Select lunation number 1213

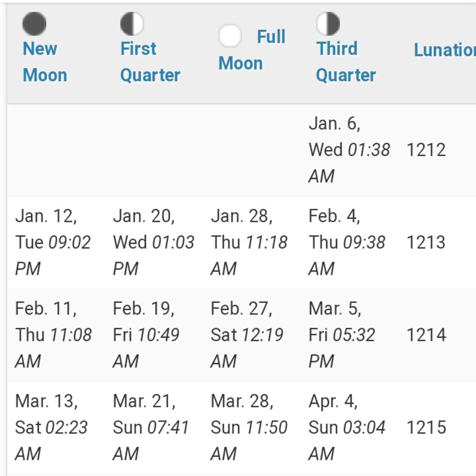pos(426,242)
